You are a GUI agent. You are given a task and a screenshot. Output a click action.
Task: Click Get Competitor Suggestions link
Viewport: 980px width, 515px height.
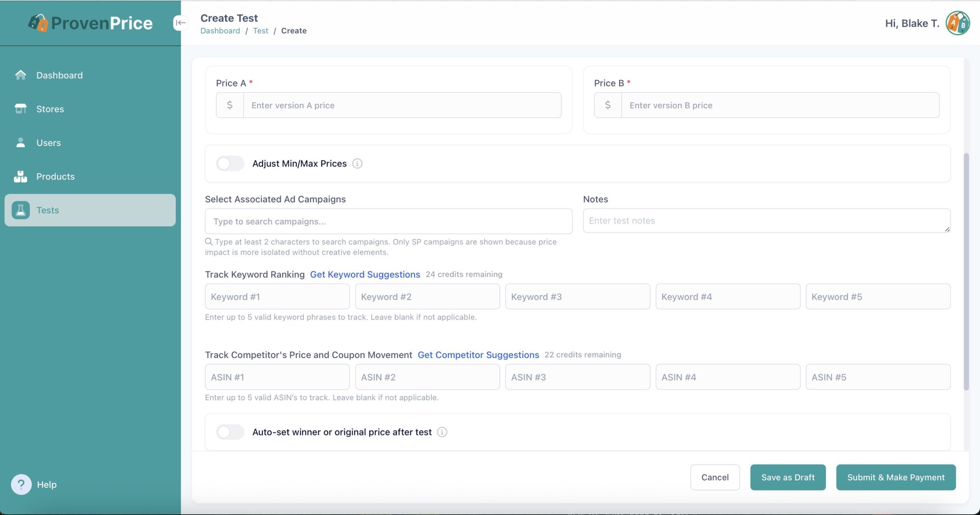[x=478, y=355]
